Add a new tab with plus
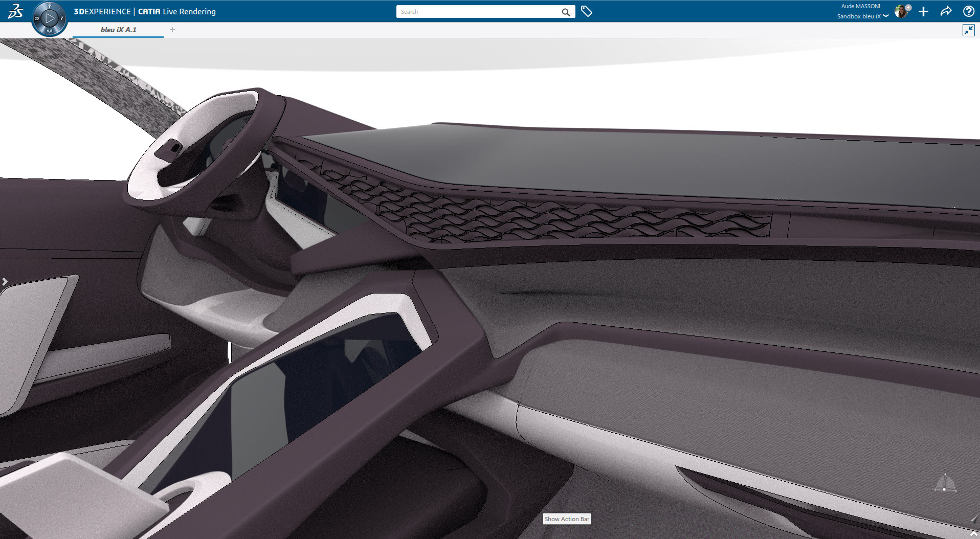The width and height of the screenshot is (980, 539). (x=172, y=30)
